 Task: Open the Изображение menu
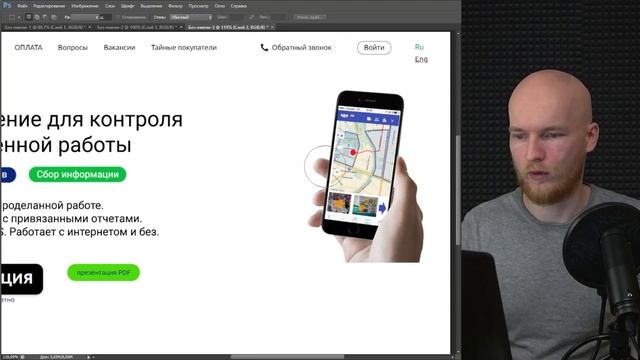[x=85, y=6]
